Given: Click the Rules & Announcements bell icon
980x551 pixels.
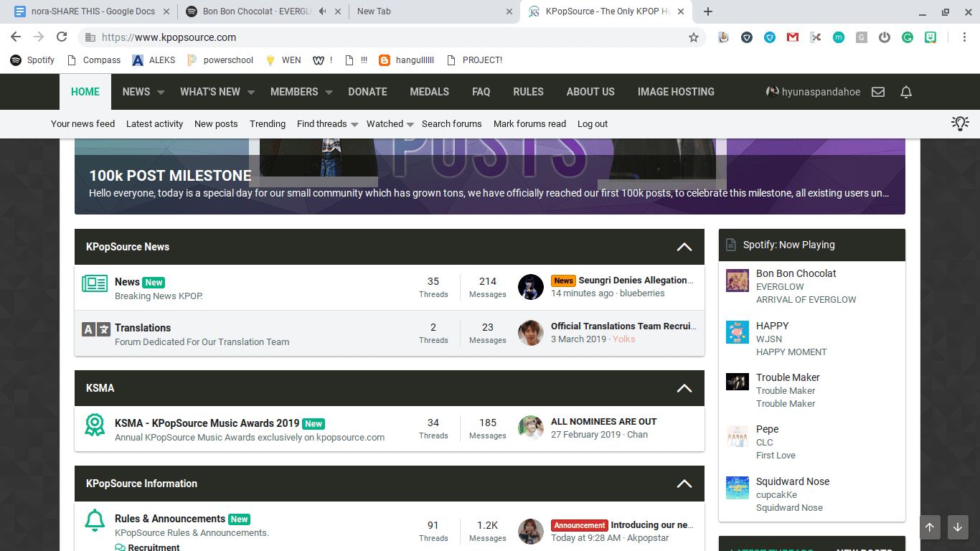Looking at the screenshot, I should click(x=95, y=520).
